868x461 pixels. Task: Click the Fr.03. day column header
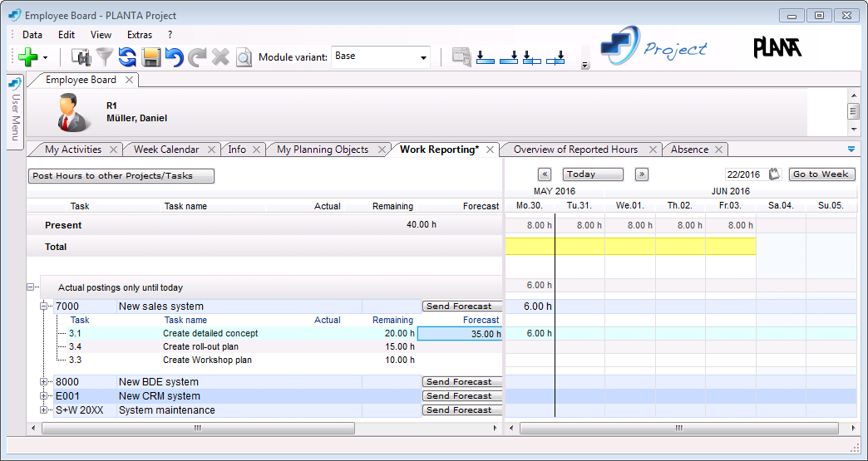[731, 206]
